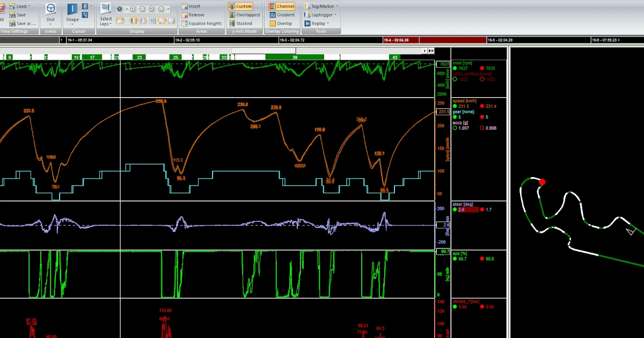The height and width of the screenshot is (338, 644).
Task: Click the Replay play icon
Action: [x=307, y=24]
